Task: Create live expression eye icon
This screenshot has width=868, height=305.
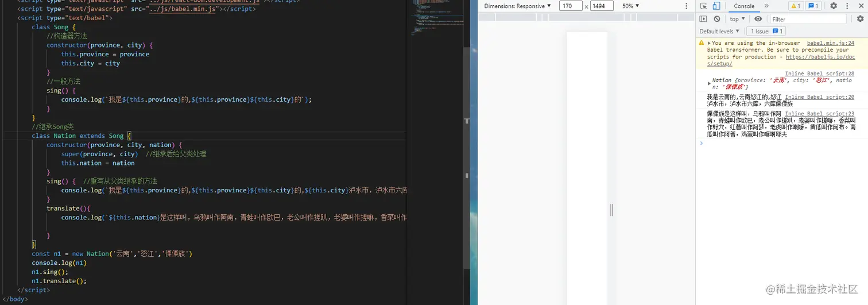Action: [x=758, y=19]
